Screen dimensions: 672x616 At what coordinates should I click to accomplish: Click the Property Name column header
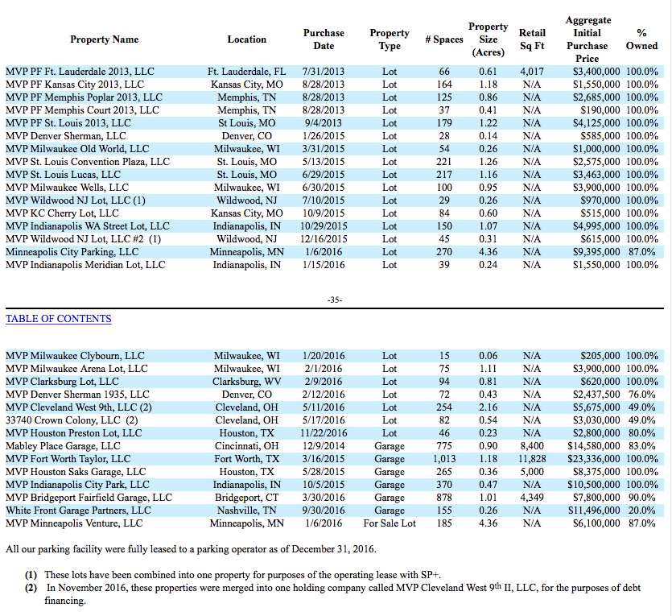click(x=104, y=39)
